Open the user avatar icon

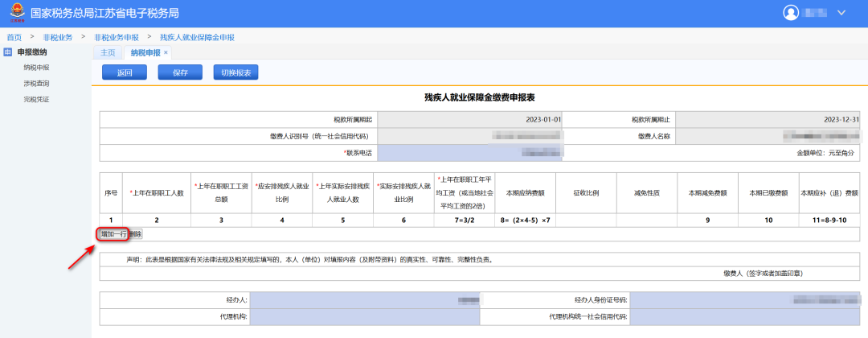tap(792, 12)
